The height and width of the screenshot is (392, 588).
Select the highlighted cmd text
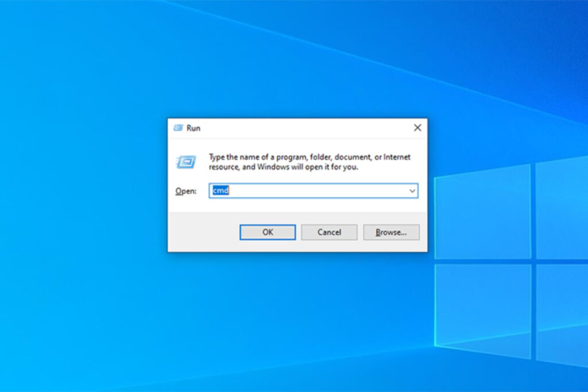point(221,190)
